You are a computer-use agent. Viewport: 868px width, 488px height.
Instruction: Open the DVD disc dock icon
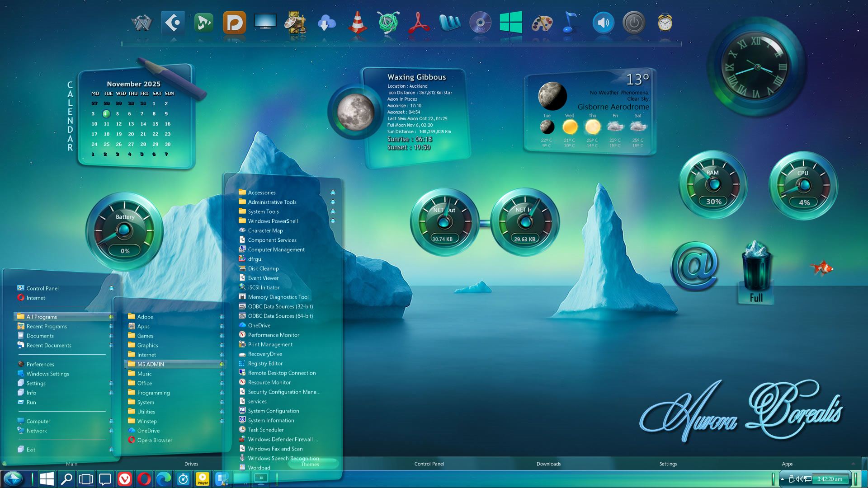pos(480,23)
